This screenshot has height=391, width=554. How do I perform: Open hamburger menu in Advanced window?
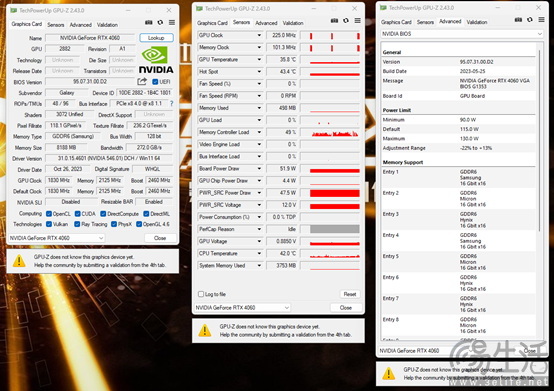pyautogui.click(x=541, y=20)
